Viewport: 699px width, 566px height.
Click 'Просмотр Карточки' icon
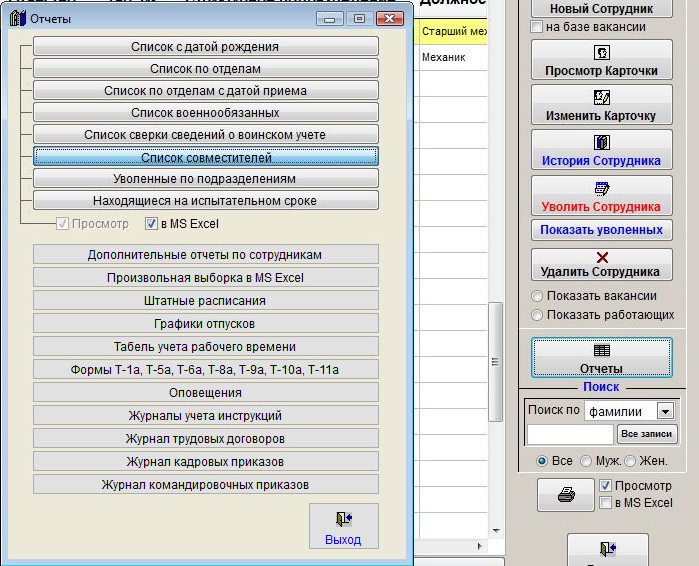pyautogui.click(x=602, y=53)
